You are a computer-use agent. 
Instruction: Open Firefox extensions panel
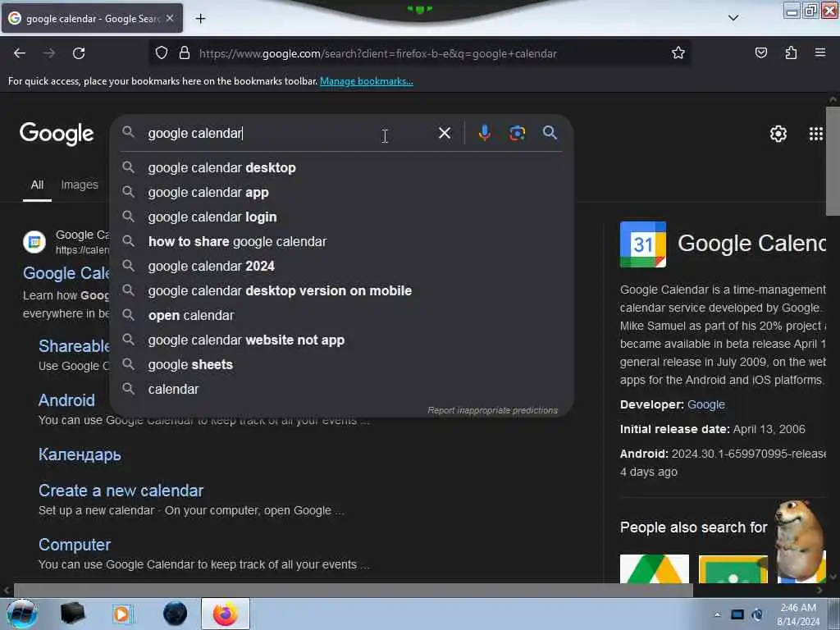[x=791, y=53]
